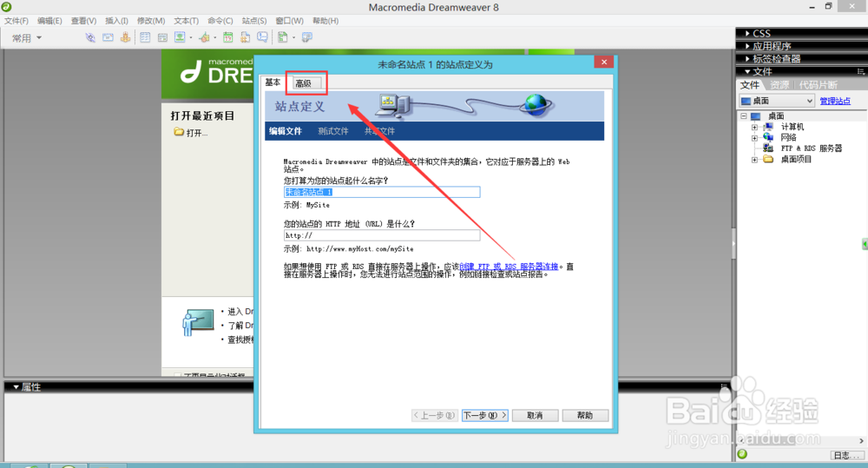Viewport: 868px width, 468px height.
Task: Open the 管理站点 link
Action: click(x=835, y=101)
